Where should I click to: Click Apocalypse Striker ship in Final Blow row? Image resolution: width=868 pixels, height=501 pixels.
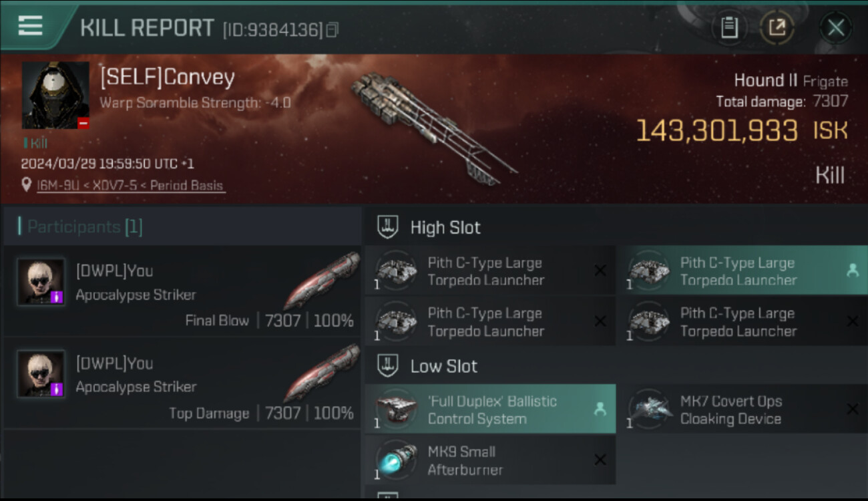point(322,281)
